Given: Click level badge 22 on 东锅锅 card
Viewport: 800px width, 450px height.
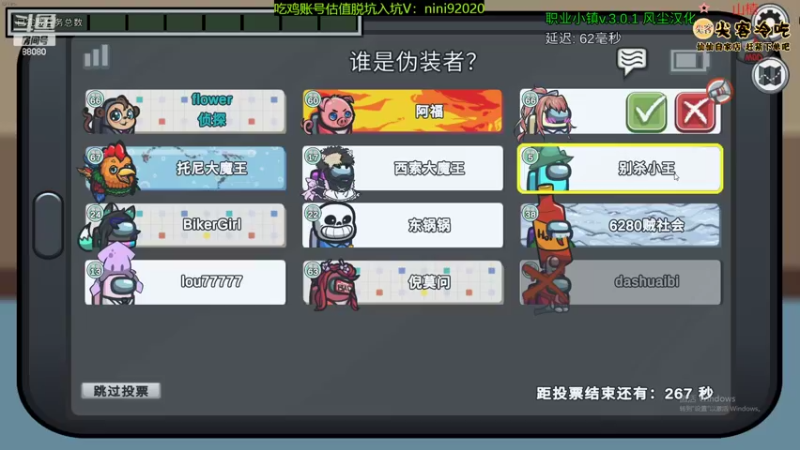Looking at the screenshot, I should click(312, 214).
